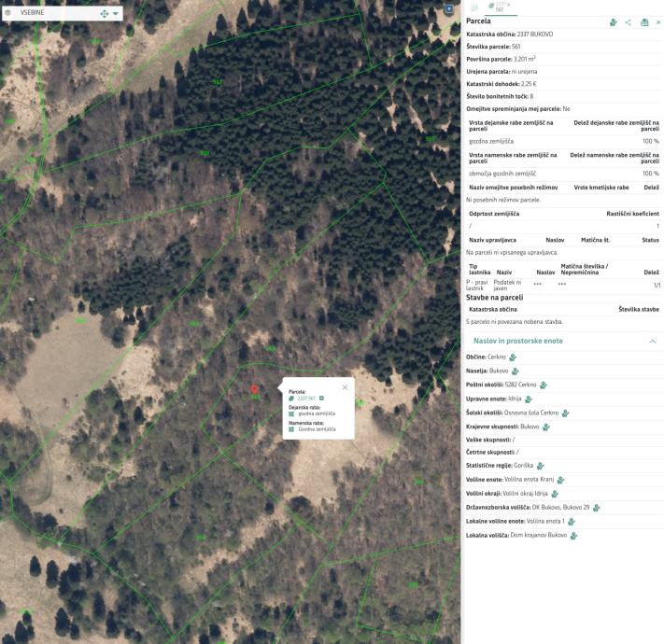Image resolution: width=664 pixels, height=644 pixels.
Task: Click the Namenska raba Gozdna zemljišča entry
Action: (316, 429)
